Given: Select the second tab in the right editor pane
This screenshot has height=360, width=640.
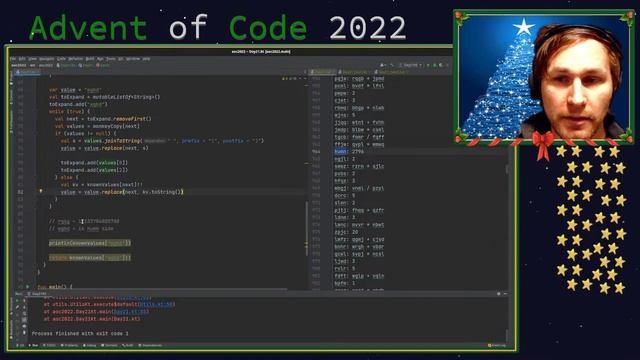Looking at the screenshot, I should (353, 72).
